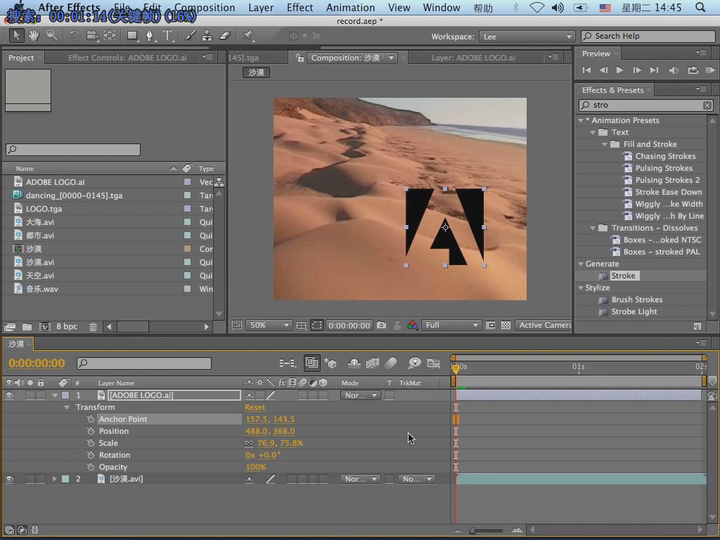Click Show Channel color icon in viewer
The image size is (720, 540).
tap(412, 325)
